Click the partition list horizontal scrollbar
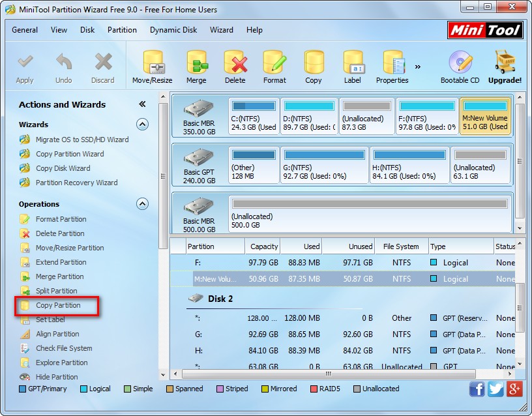 coord(329,374)
